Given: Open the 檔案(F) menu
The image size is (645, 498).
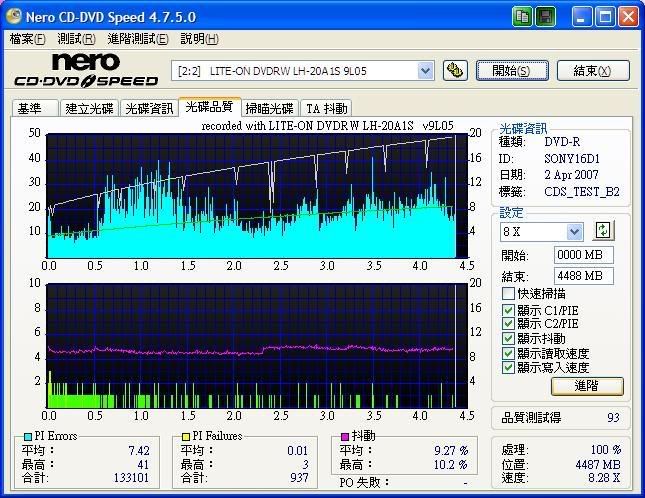Looking at the screenshot, I should [28, 39].
